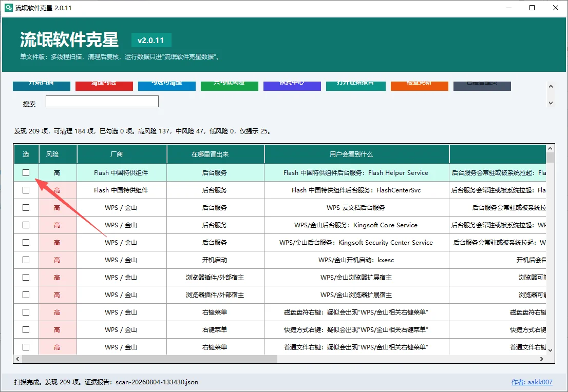Click the 快捷方式右键 description cell

[x=356, y=329]
